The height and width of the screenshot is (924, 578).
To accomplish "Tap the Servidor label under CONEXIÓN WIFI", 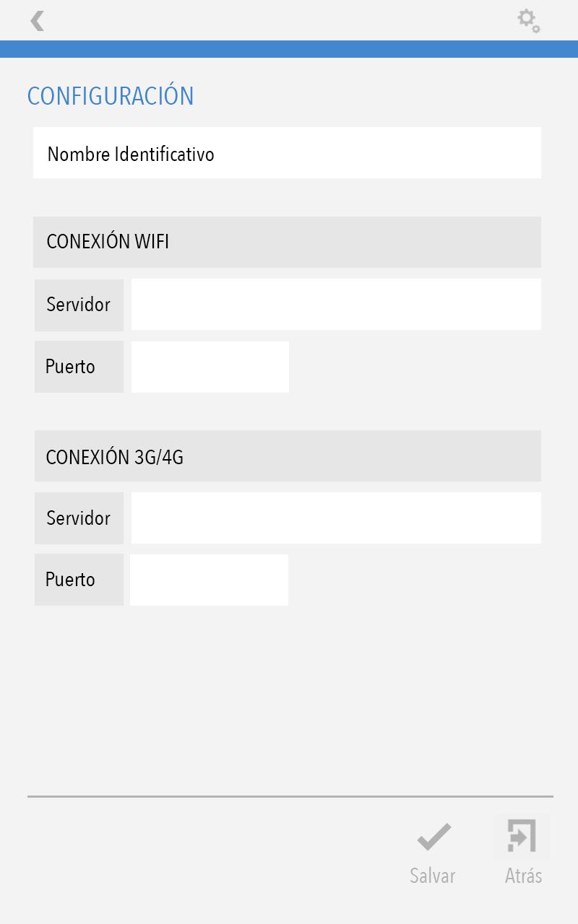I will tap(79, 305).
